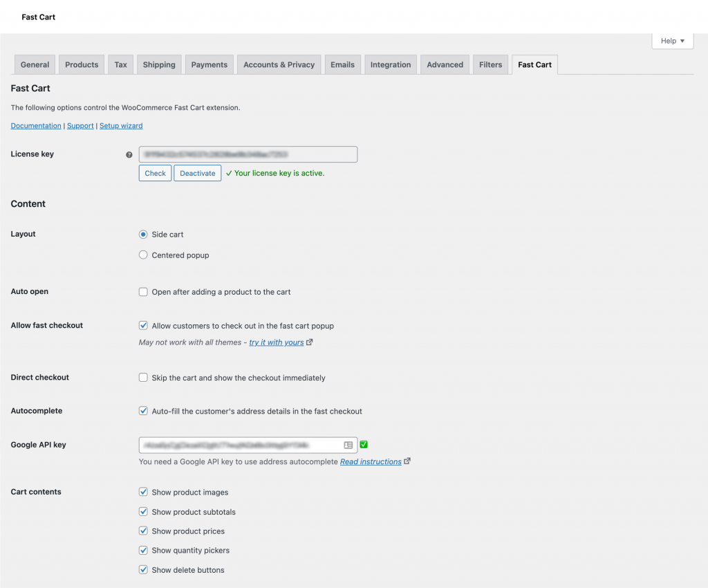Viewport: 708px width, 588px height.
Task: Switch to the Shipping tab
Action: pos(159,65)
